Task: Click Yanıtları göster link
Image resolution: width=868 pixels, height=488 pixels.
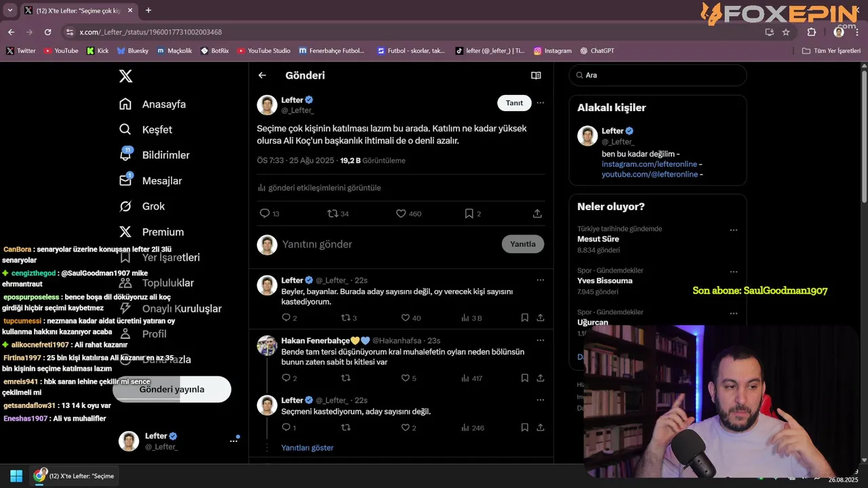Action: 308,448
